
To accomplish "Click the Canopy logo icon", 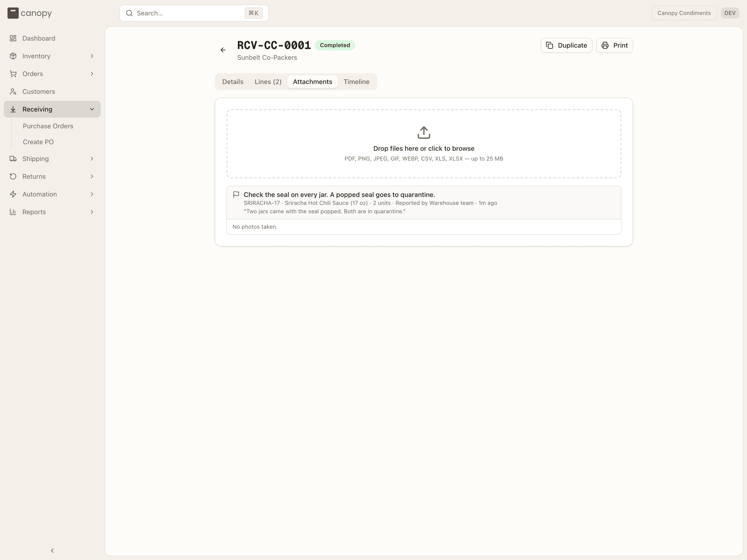I will tap(13, 13).
